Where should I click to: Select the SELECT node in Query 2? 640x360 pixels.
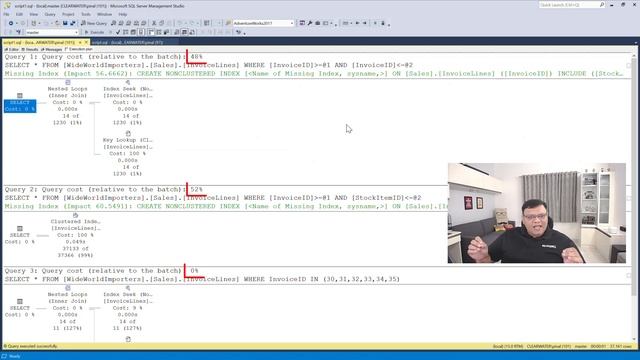point(20,235)
